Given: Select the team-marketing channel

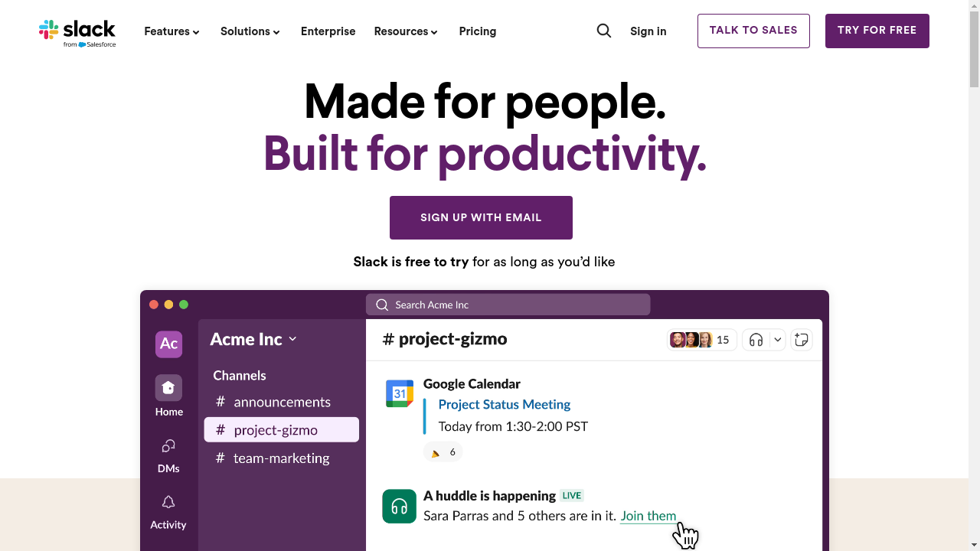Looking at the screenshot, I should (x=281, y=458).
